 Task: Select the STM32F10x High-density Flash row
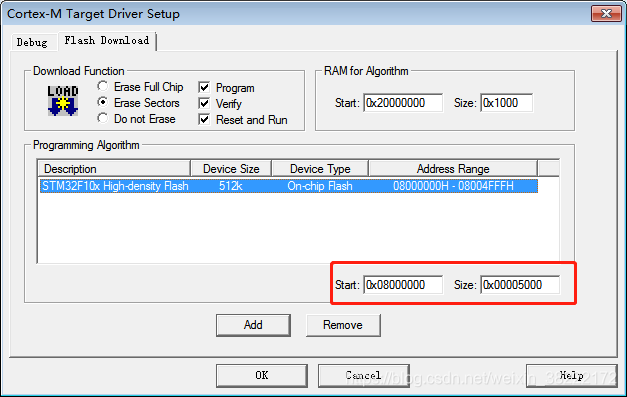coord(288,186)
